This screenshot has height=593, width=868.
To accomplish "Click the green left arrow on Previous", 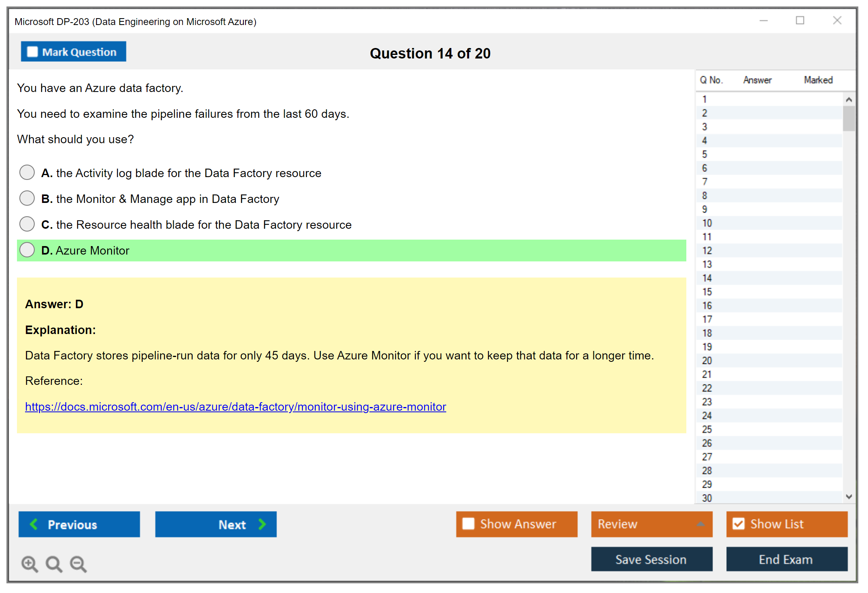I will click(x=34, y=524).
